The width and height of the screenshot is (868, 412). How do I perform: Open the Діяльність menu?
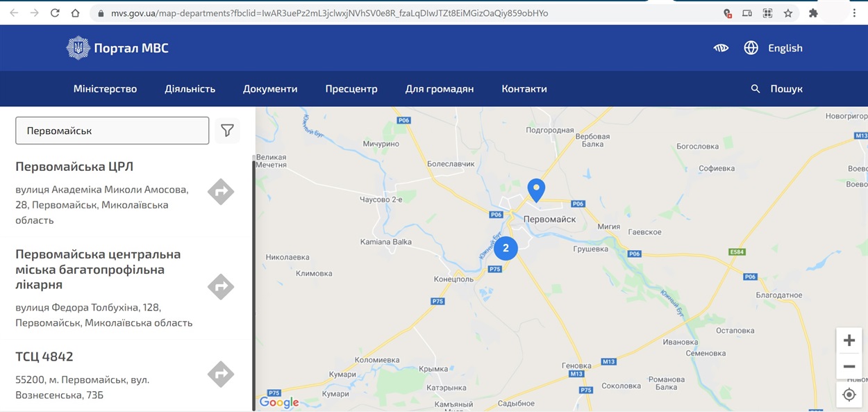coord(190,89)
